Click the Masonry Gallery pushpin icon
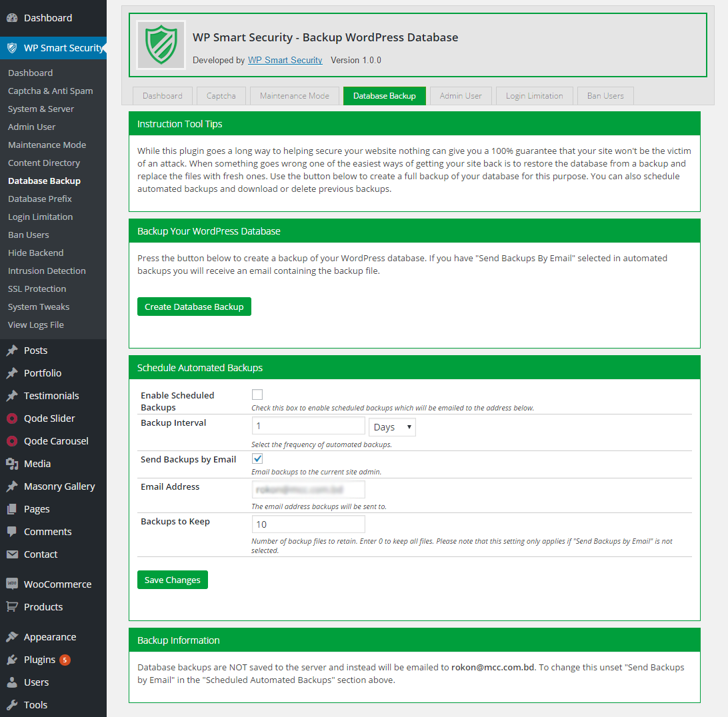This screenshot has height=717, width=728. point(12,486)
